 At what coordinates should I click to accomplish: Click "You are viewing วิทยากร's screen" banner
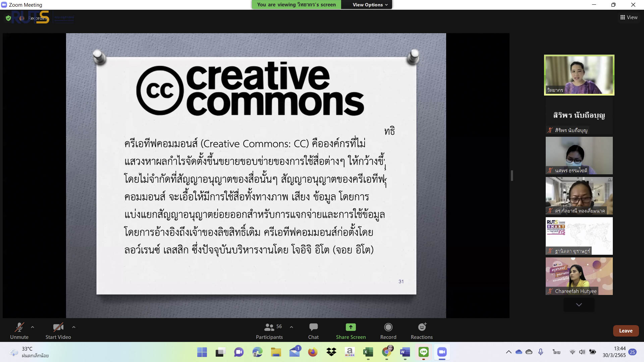296,5
